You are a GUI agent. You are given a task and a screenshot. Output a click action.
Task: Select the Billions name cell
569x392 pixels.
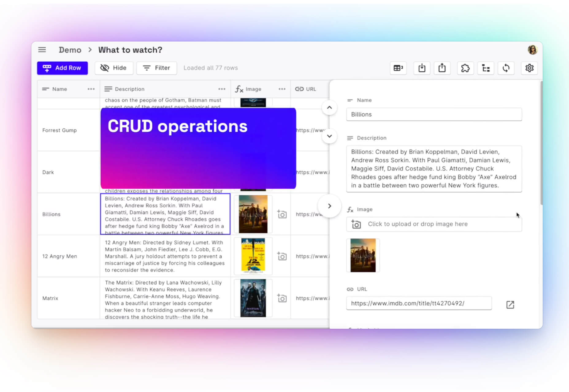[68, 214]
